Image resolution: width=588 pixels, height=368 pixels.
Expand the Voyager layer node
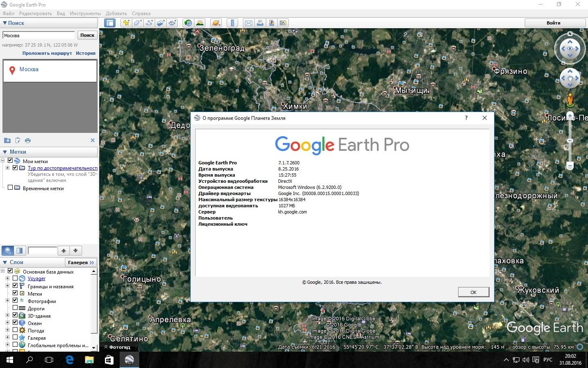click(x=7, y=278)
